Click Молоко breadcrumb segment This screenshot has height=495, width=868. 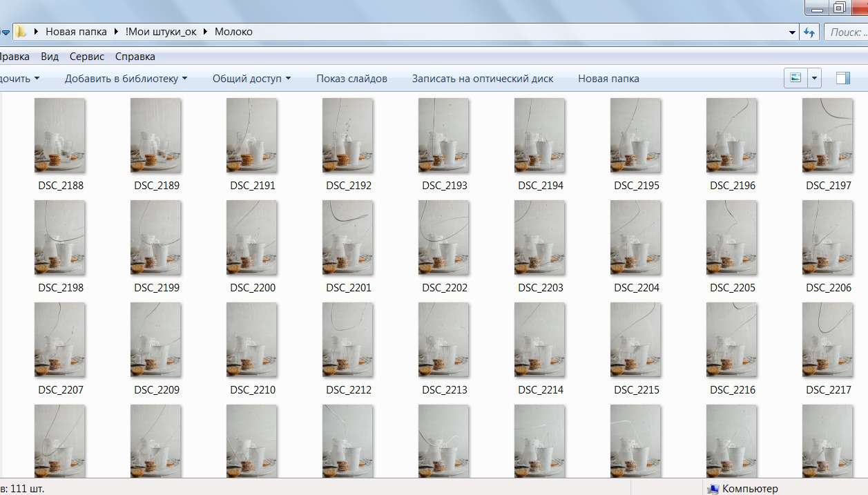[x=233, y=32]
